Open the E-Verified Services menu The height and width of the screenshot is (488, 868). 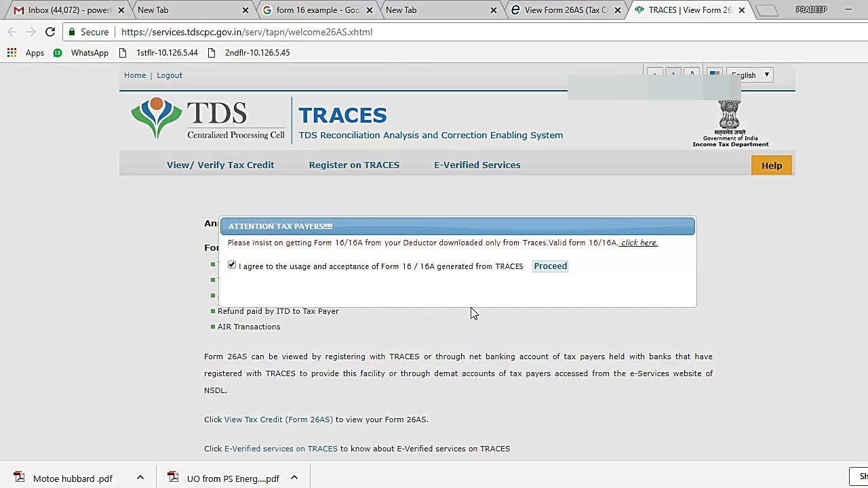477,165
